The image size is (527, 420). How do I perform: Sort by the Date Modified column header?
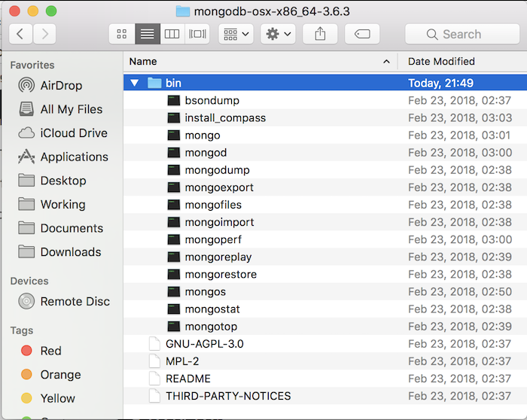pos(462,62)
